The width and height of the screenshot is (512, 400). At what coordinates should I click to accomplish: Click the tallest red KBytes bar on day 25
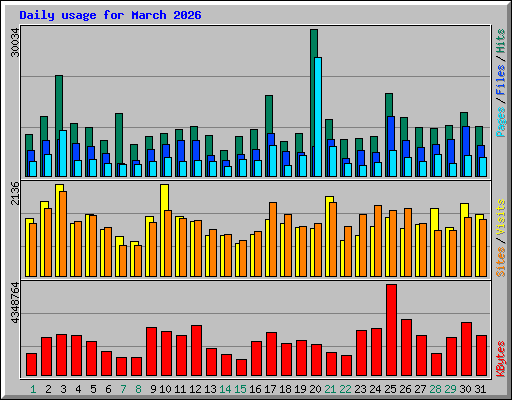(391, 330)
